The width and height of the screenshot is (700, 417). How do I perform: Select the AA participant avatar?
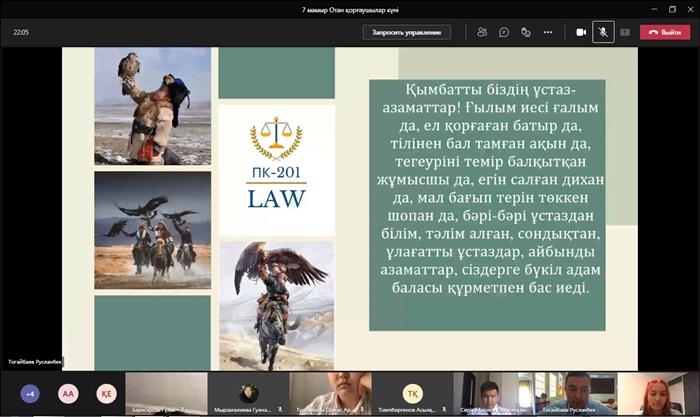coord(67,393)
